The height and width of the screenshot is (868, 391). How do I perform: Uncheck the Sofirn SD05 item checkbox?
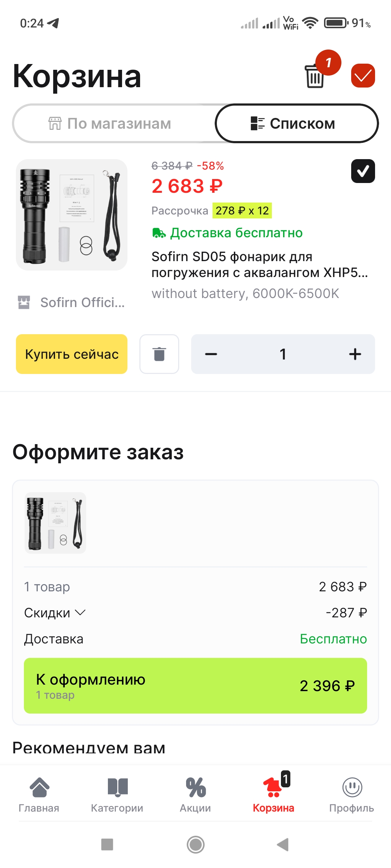[363, 171]
